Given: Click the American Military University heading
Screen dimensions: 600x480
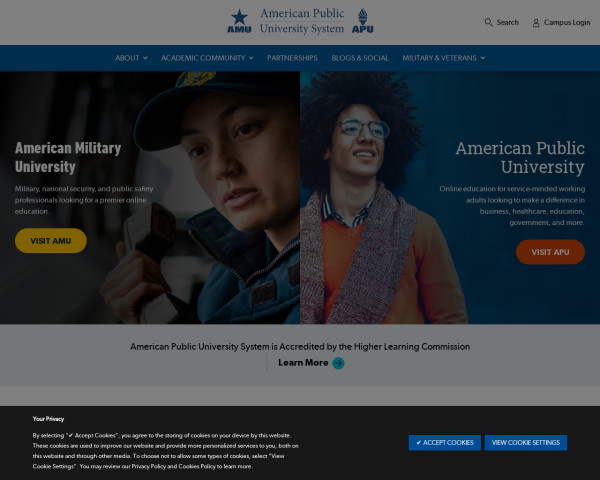Looking at the screenshot, I should click(x=68, y=157).
